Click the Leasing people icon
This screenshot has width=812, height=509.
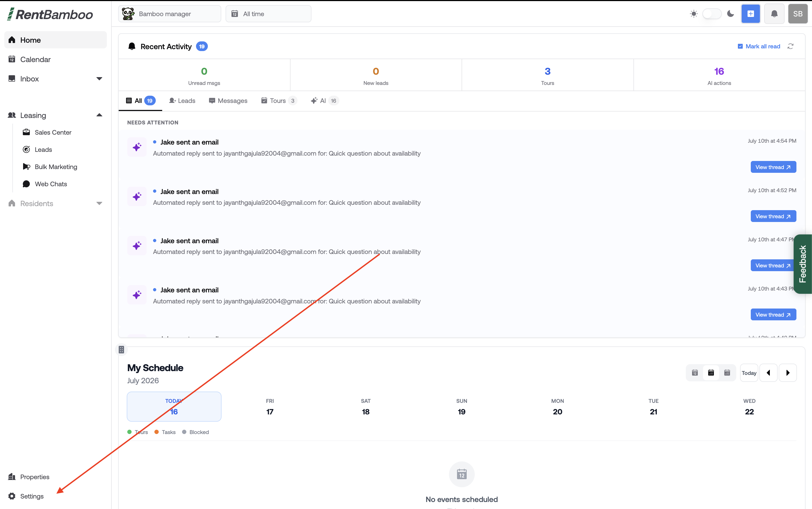[x=12, y=115]
